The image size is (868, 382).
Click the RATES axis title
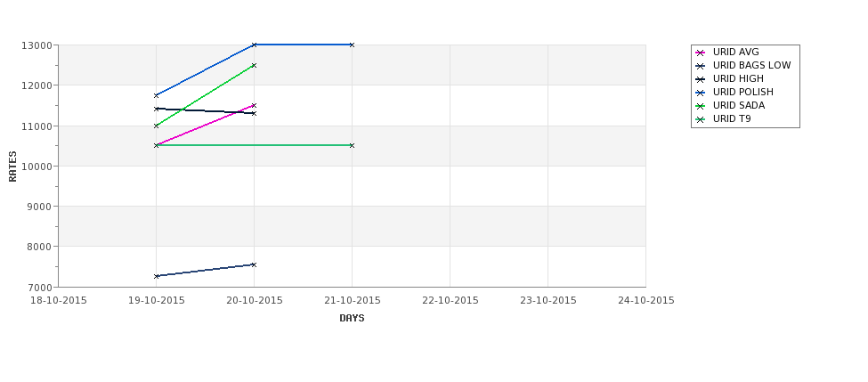[12, 167]
